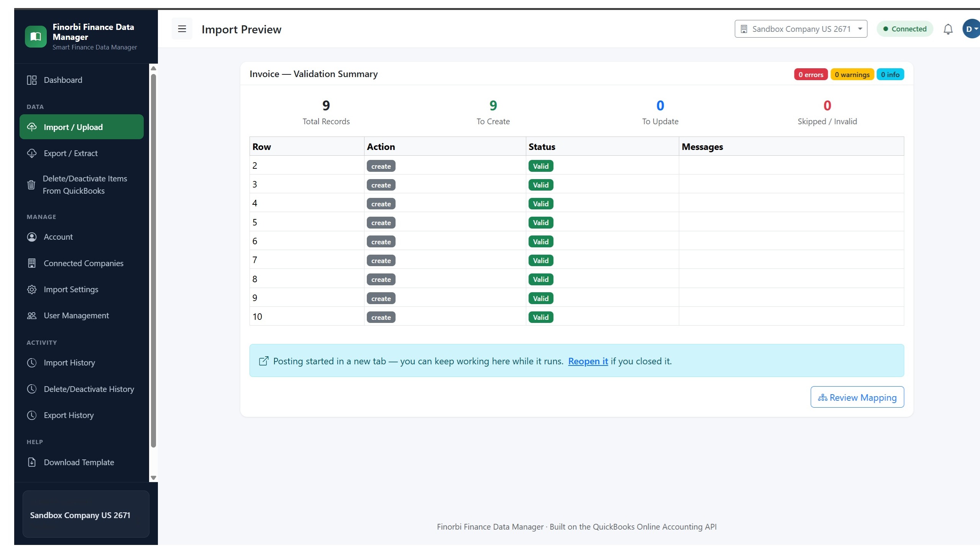
Task: Click the Import History clock icon
Action: 32,363
